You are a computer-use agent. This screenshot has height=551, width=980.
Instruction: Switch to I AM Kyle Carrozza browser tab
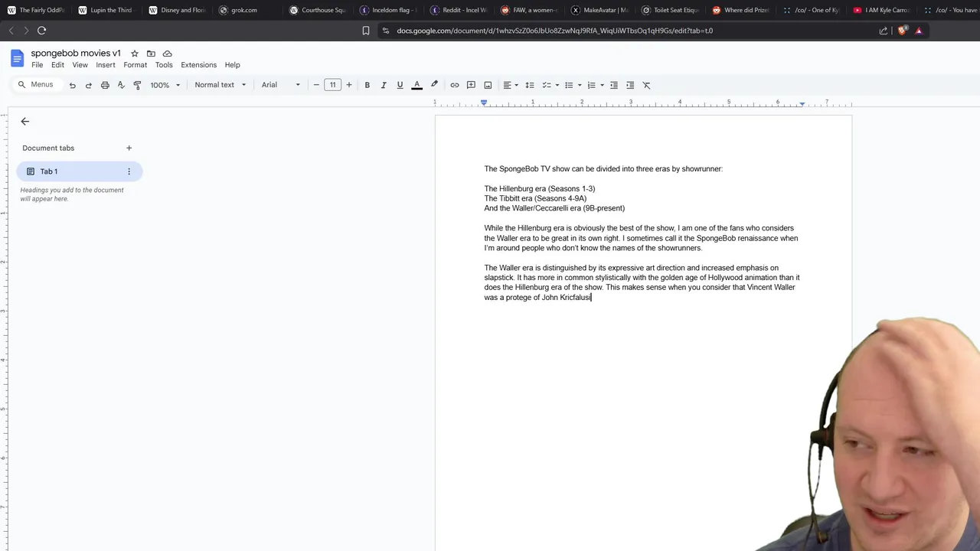pyautogui.click(x=880, y=10)
